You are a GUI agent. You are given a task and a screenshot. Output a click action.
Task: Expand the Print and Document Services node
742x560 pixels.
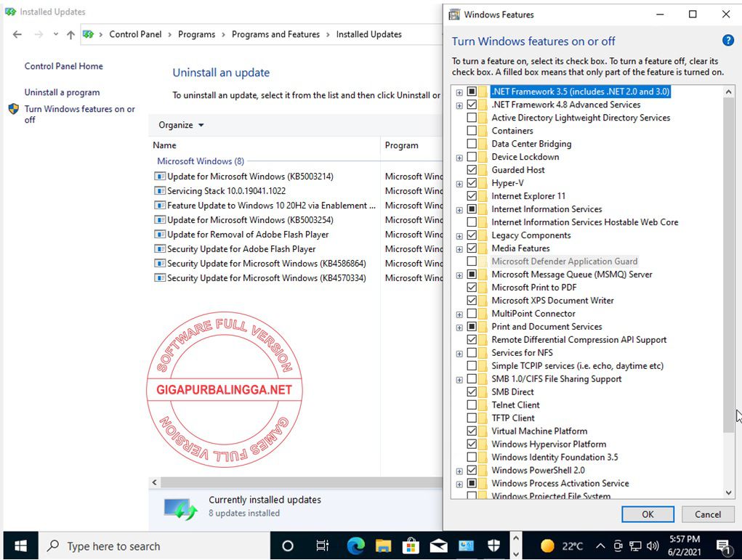tap(459, 328)
